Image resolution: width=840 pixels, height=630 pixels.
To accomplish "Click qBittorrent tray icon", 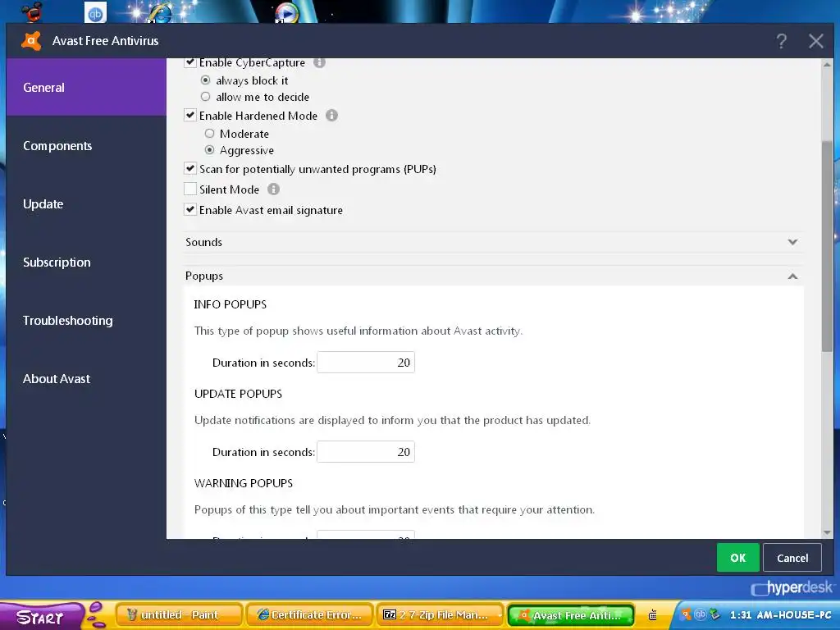I will point(700,614).
